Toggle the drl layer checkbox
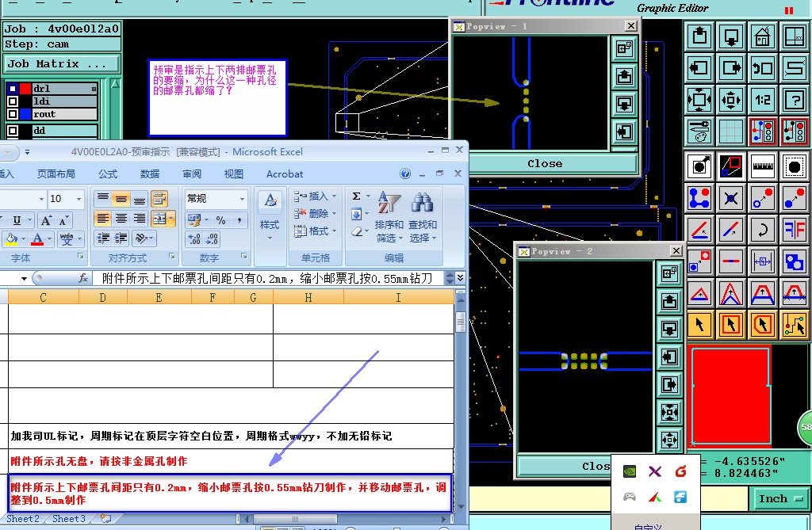Viewport: 812px width, 530px height. pyautogui.click(x=13, y=89)
